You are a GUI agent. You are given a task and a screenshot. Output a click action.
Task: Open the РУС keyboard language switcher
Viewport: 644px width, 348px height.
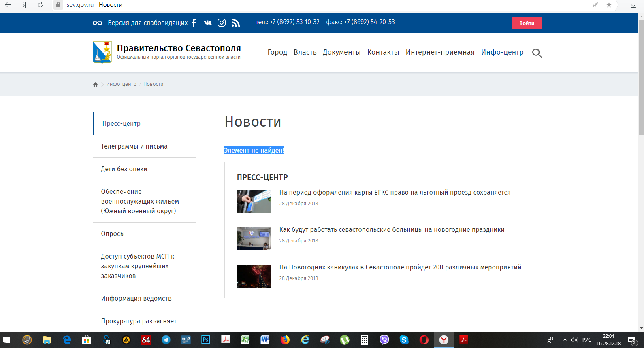(x=586, y=340)
